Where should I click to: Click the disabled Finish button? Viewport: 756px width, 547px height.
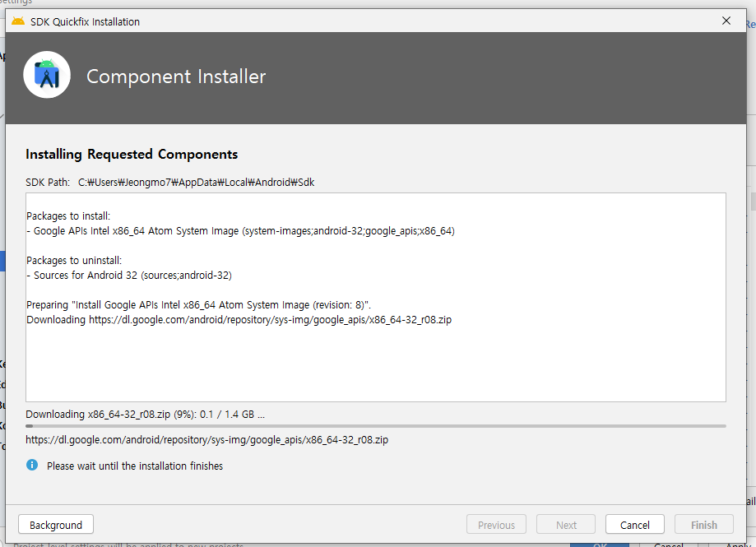704,524
